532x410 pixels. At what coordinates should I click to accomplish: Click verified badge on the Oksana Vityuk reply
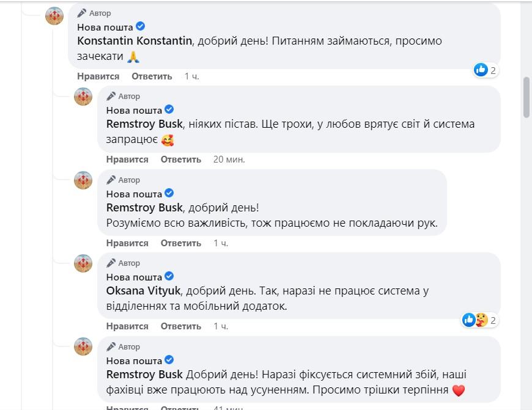tap(169, 276)
